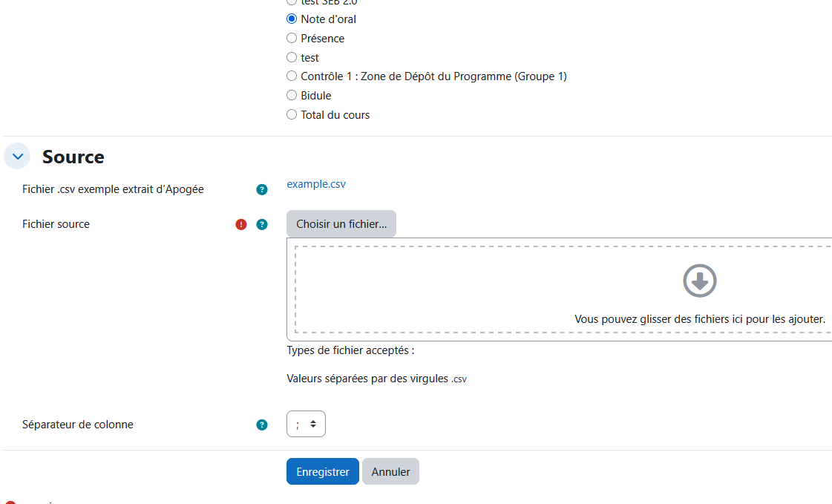
Task: Click the Source section heading
Action: tap(73, 157)
